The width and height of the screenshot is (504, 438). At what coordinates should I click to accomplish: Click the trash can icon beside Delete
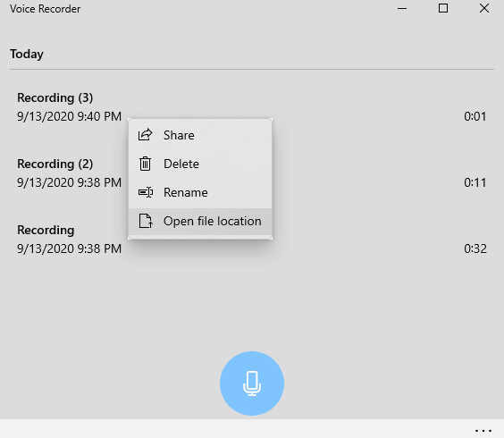click(x=145, y=164)
